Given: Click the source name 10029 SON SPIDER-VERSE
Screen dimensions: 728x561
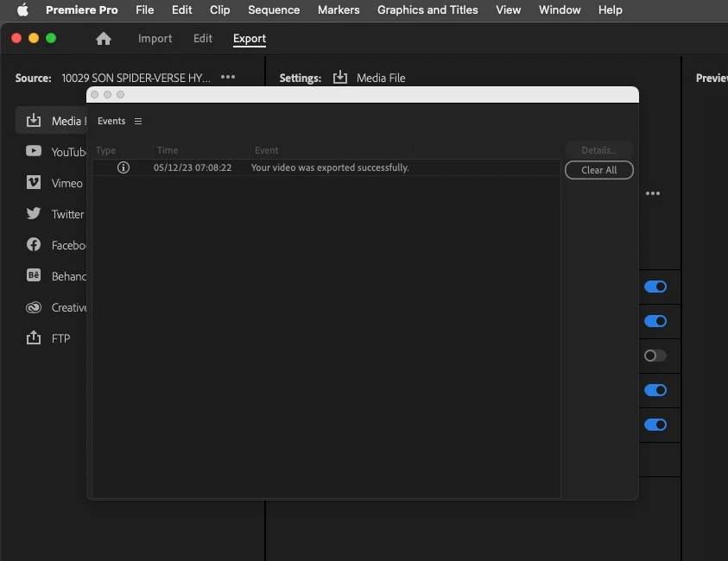Looking at the screenshot, I should point(136,78).
